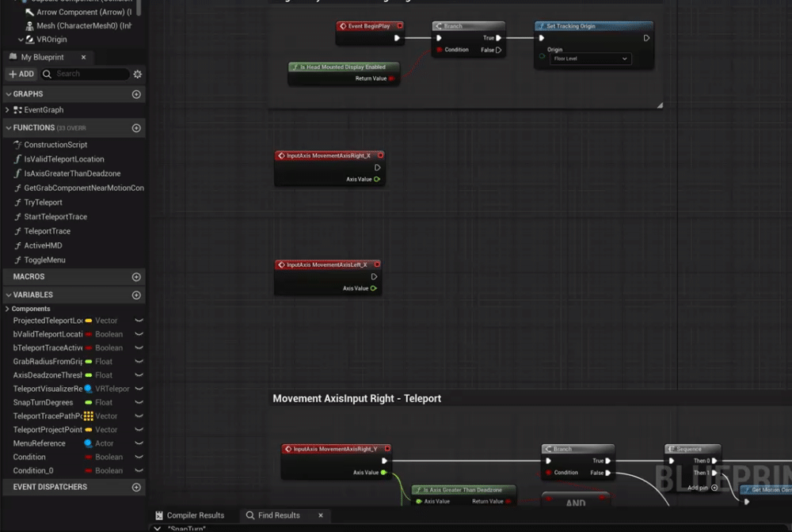Select IsValidTeleportLocation function
The image size is (792, 532).
[x=64, y=159]
